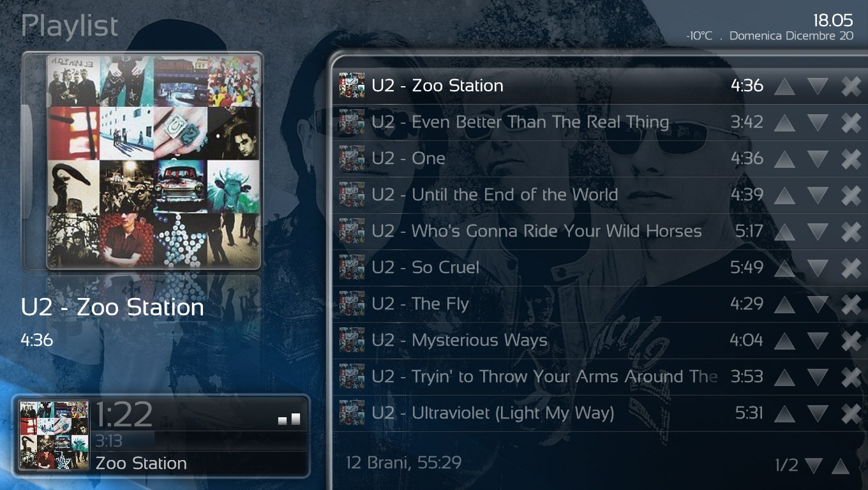
Task: Select U2 - One track
Action: point(408,158)
